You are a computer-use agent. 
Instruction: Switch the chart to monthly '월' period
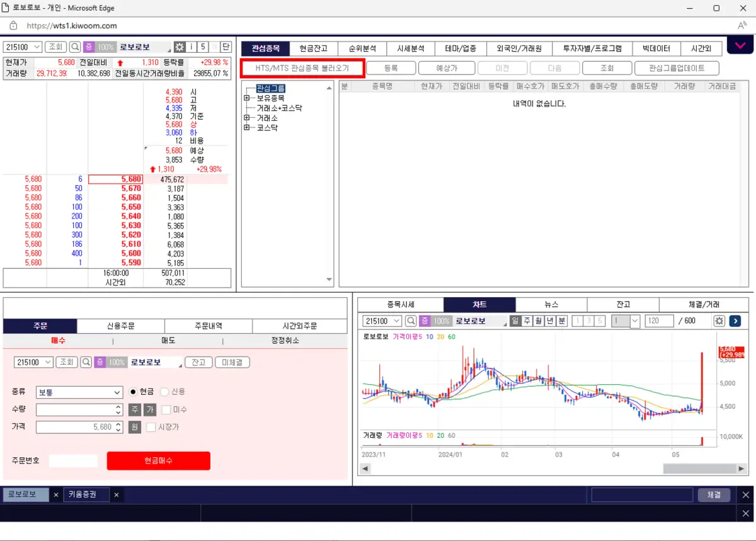[539, 321]
